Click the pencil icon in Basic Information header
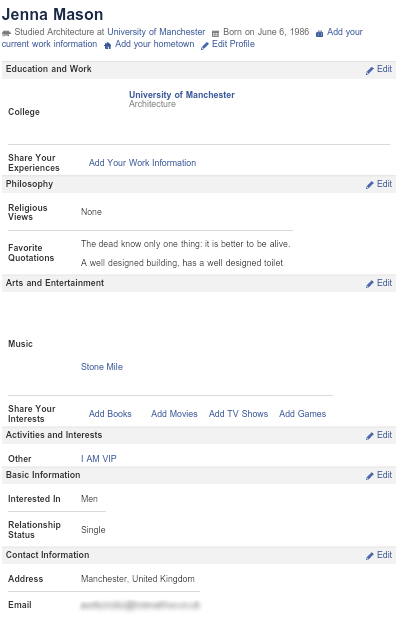Viewport: 402px width, 624px height. click(x=370, y=476)
